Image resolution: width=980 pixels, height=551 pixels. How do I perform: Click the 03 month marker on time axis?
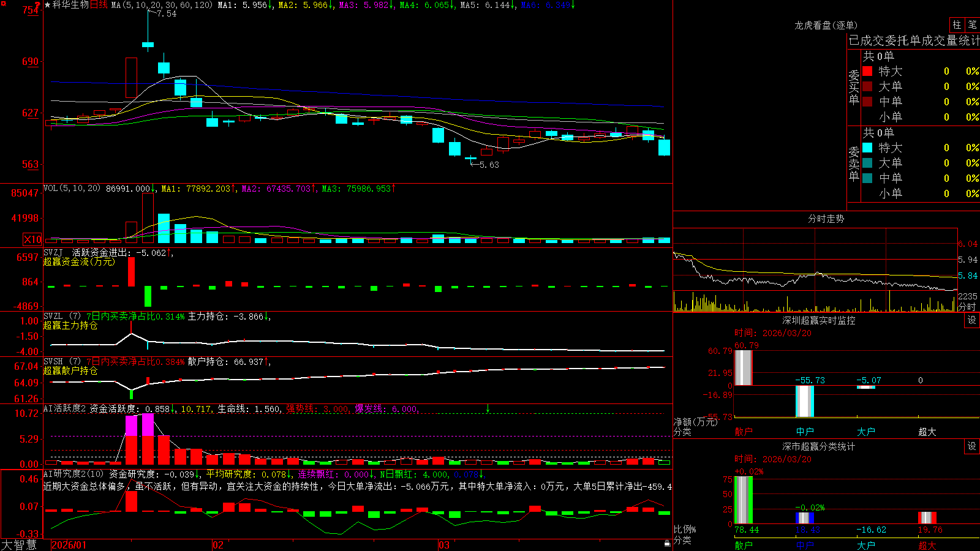click(x=444, y=545)
